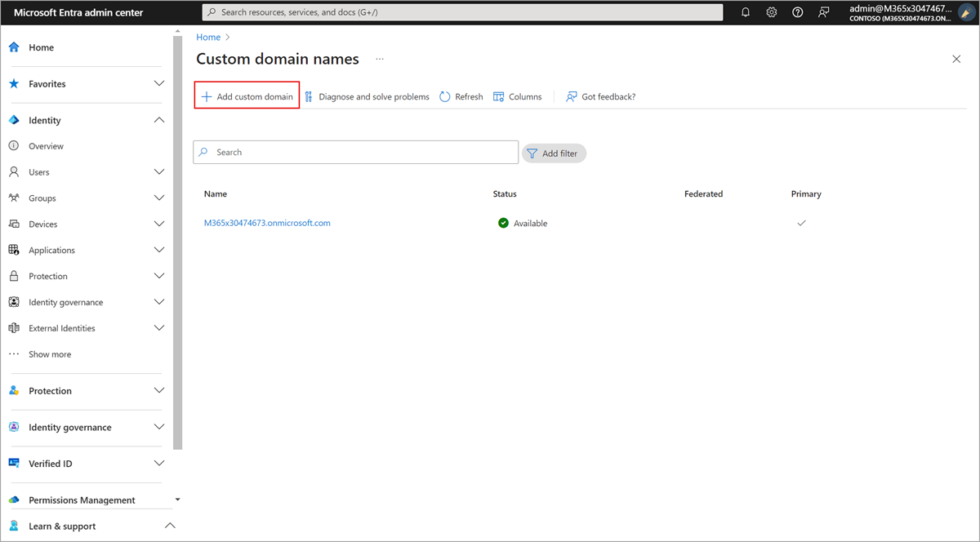Click Show more in the sidebar
The width and height of the screenshot is (980, 542).
(50, 354)
